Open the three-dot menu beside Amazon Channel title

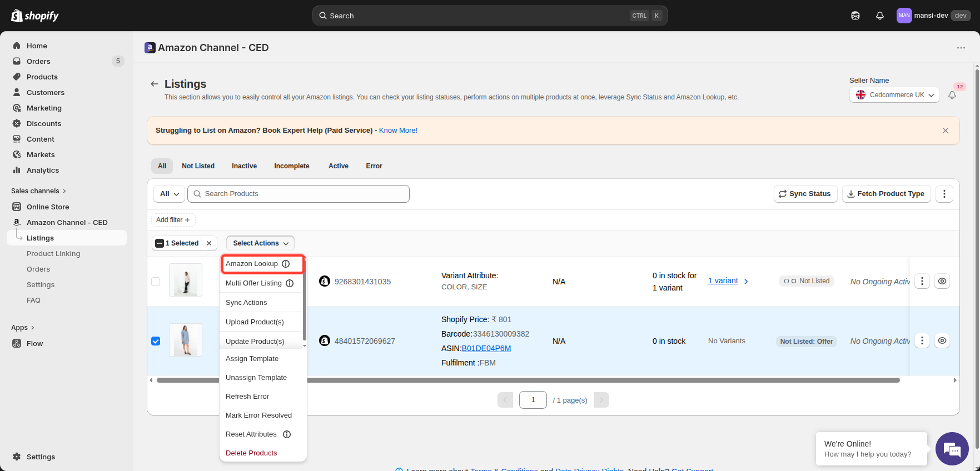(x=961, y=48)
